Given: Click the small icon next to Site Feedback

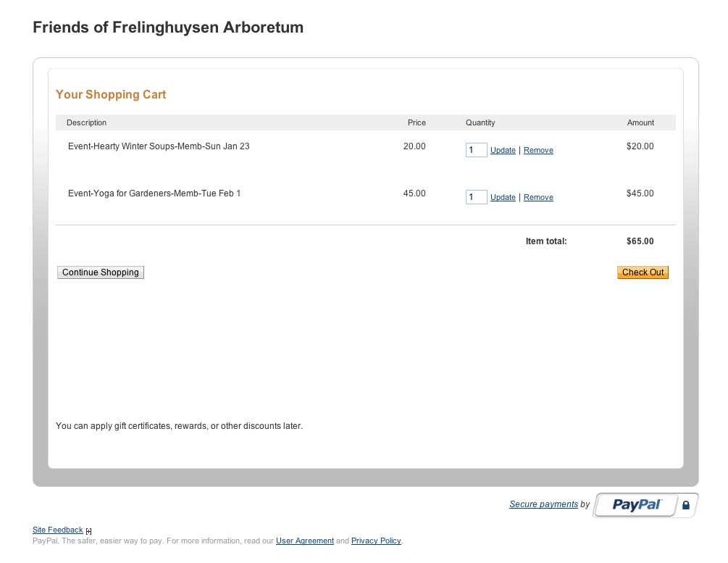Looking at the screenshot, I should pos(88,531).
